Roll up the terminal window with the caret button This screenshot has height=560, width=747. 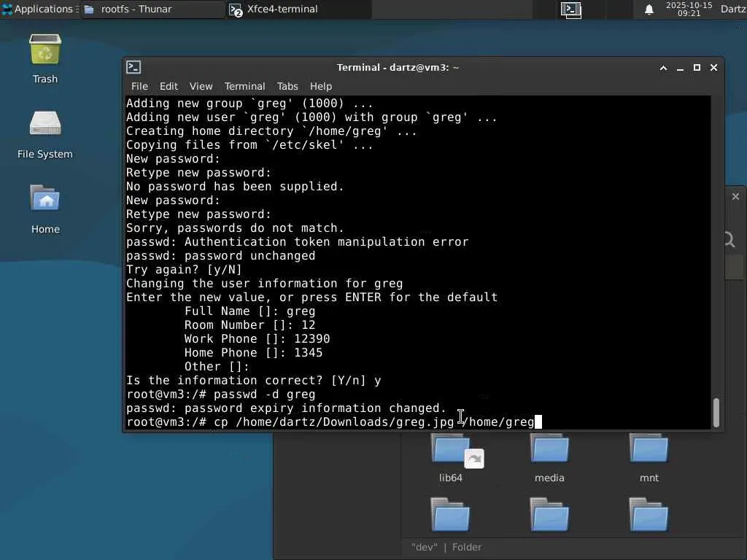pos(663,68)
